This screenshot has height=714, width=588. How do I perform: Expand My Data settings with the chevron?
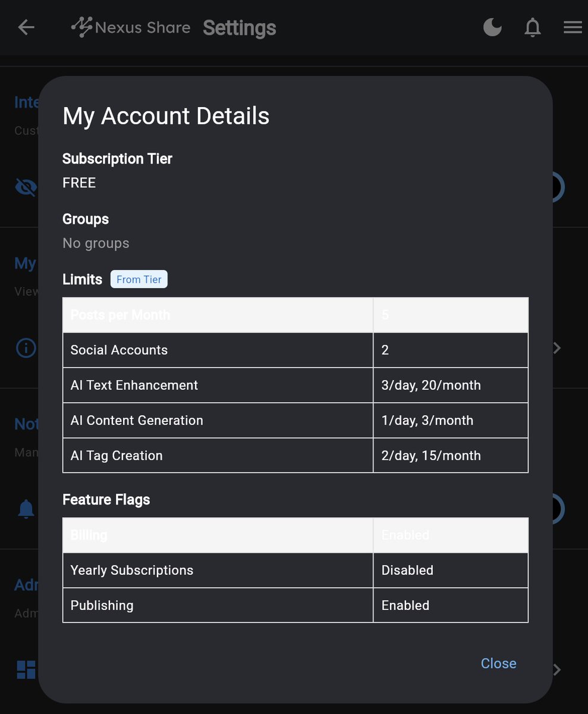pos(555,347)
